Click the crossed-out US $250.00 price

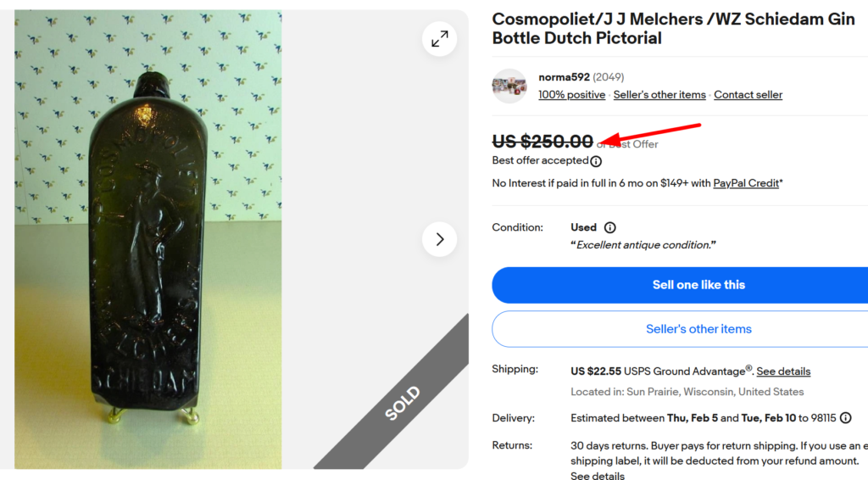542,142
